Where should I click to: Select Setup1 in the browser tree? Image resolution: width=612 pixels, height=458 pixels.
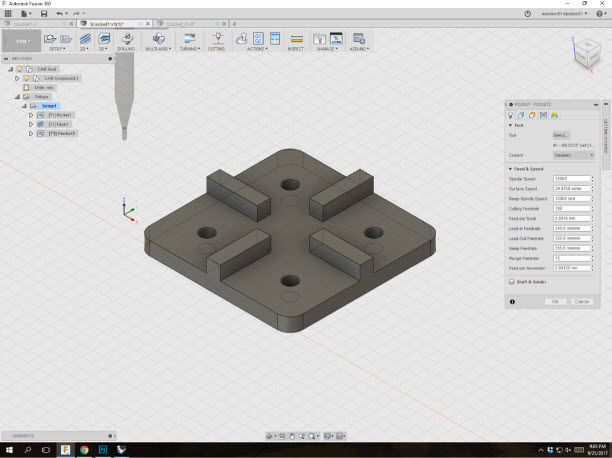[x=49, y=105]
